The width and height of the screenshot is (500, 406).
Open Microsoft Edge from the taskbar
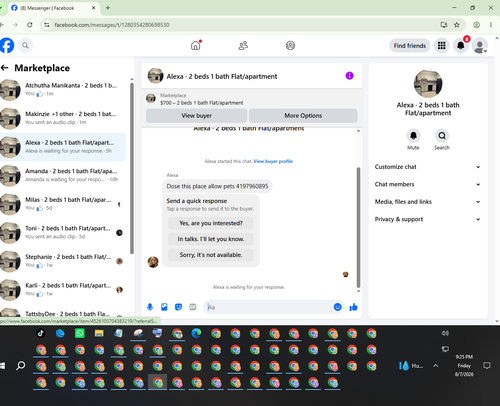click(x=196, y=333)
